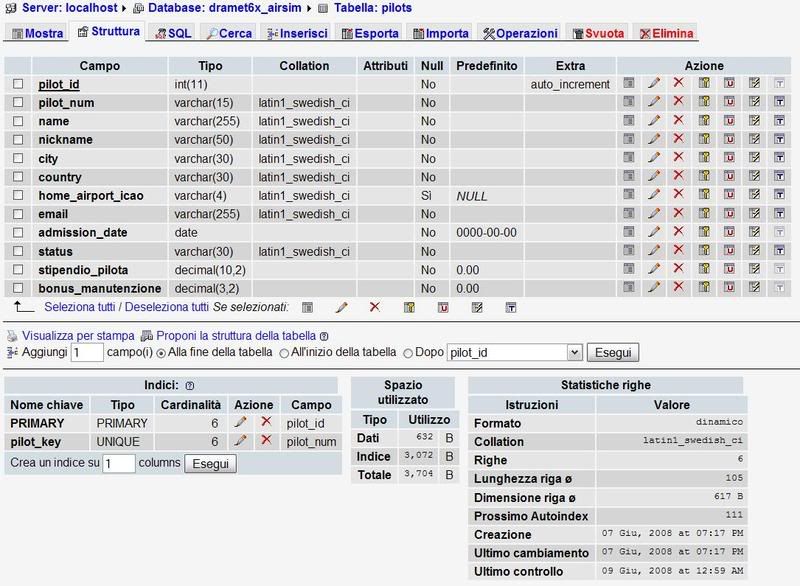Add fulltext icon for selected fields
This screenshot has height=586, width=800.
(511, 307)
